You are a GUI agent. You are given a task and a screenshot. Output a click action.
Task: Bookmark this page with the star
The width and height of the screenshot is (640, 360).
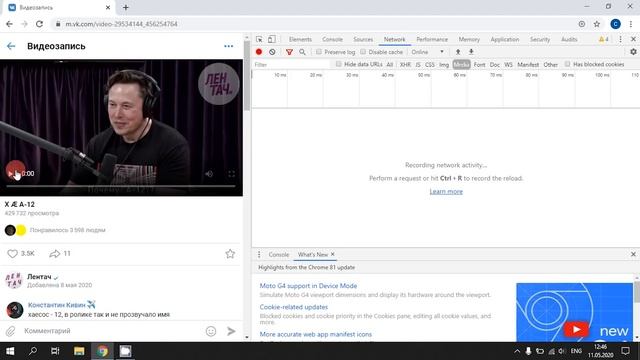coord(597,24)
